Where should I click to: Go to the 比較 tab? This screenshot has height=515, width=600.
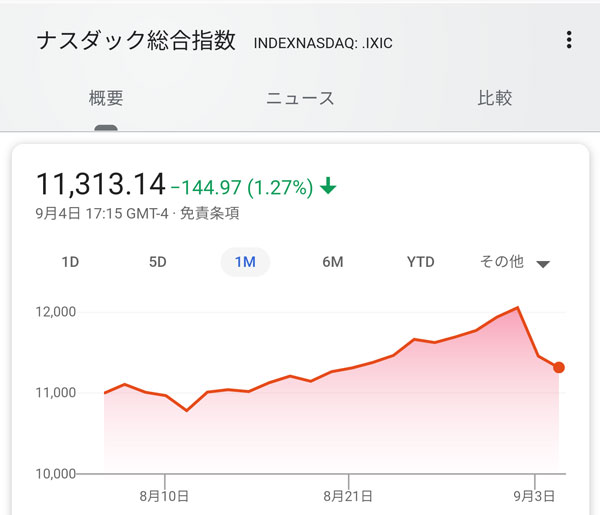(x=494, y=98)
